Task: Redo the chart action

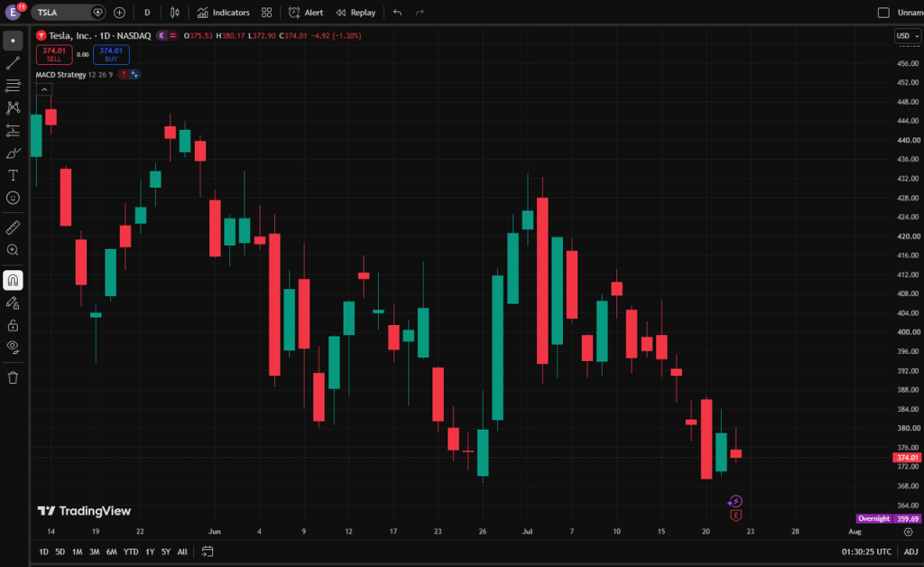Action: [x=420, y=13]
